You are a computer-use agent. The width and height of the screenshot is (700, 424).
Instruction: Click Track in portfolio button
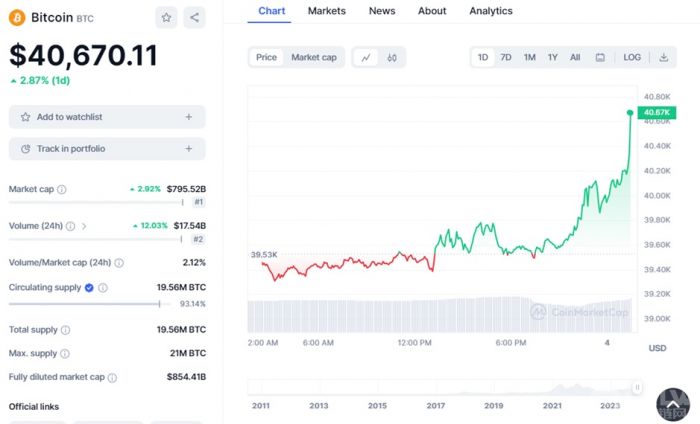pos(107,149)
